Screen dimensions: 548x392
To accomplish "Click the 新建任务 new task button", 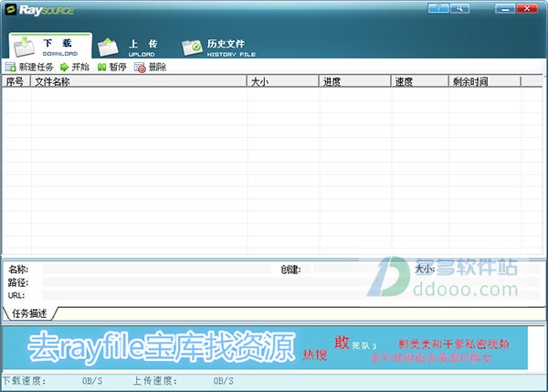I will (29, 67).
